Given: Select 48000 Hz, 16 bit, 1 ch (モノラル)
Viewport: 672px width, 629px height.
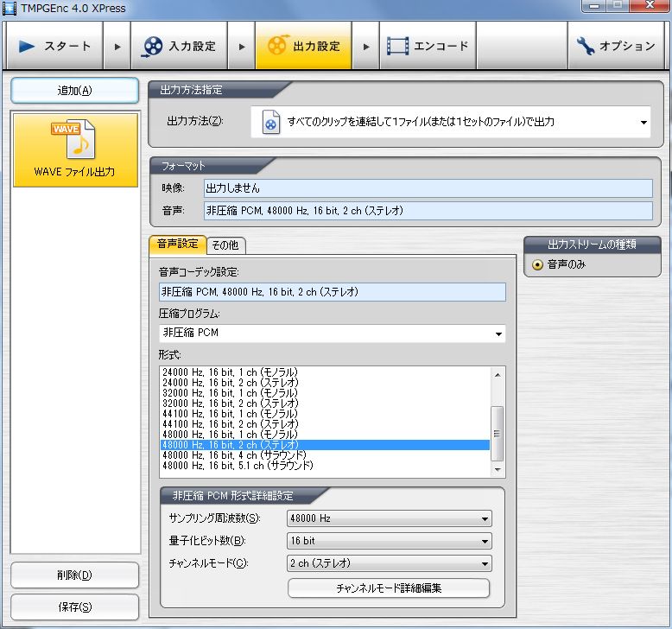Looking at the screenshot, I should tap(325, 435).
